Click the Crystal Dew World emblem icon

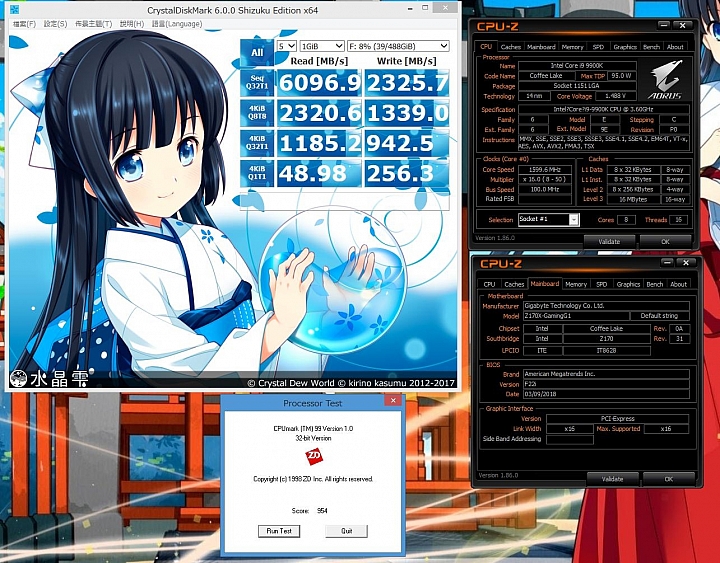[x=18, y=378]
